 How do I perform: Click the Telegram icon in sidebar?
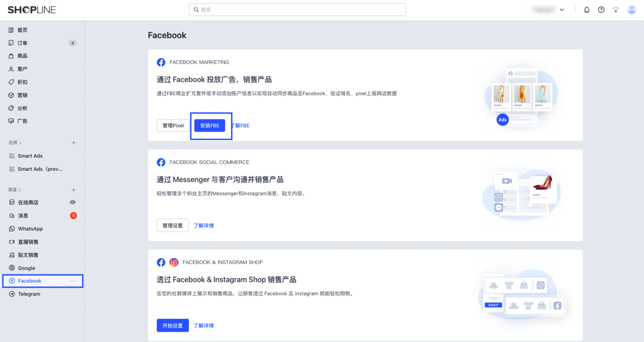click(x=12, y=294)
